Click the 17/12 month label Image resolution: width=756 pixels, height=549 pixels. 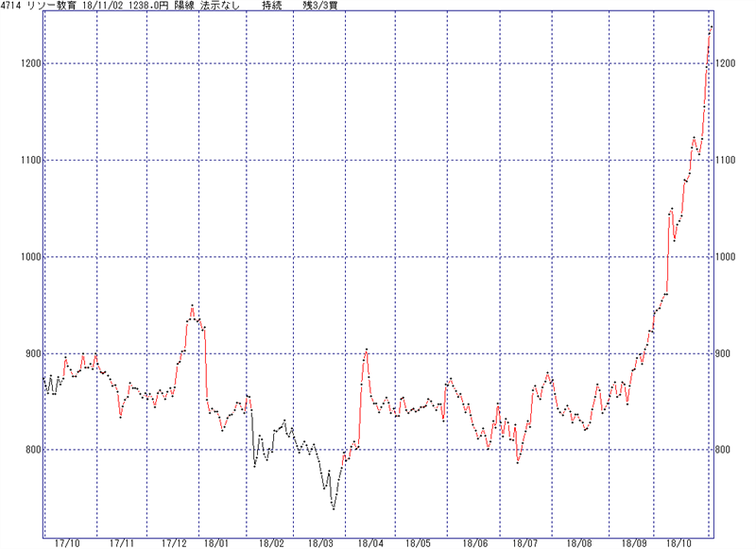coord(174,543)
